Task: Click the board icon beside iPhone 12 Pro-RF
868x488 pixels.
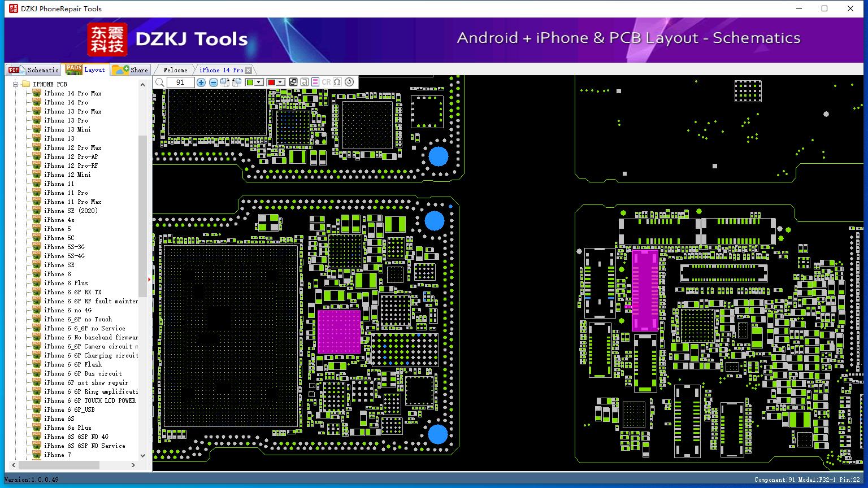Action: [37, 165]
